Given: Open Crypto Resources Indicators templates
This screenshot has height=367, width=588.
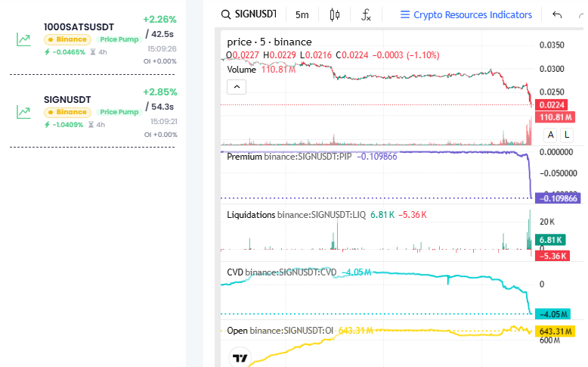Looking at the screenshot, I should (466, 14).
